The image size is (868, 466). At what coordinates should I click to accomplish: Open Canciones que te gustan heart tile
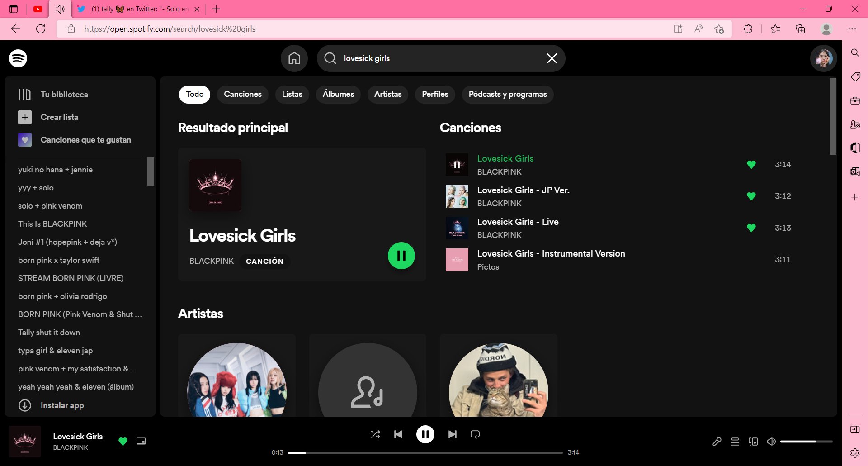tap(25, 140)
